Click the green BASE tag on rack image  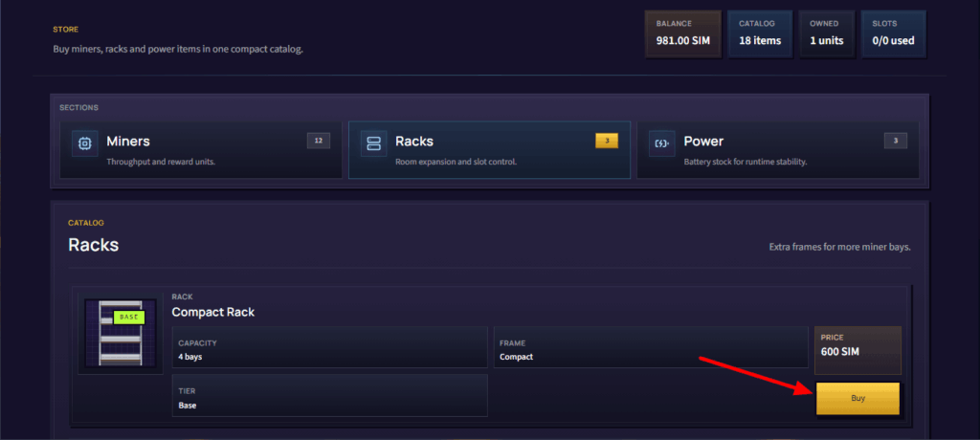coord(129,317)
